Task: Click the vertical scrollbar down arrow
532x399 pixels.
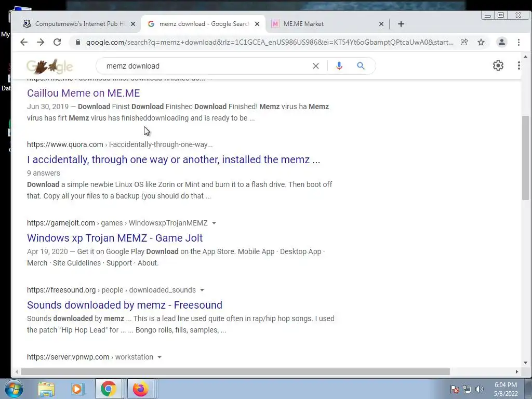Action: point(525,363)
